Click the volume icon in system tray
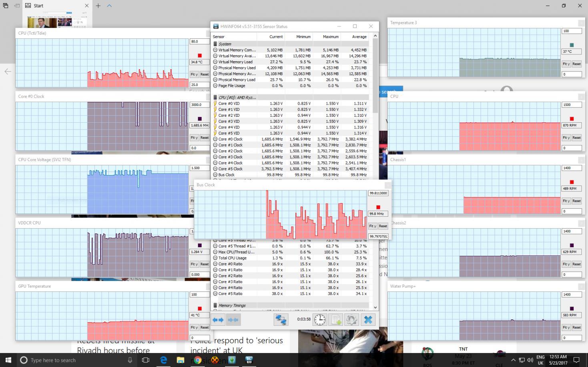 pyautogui.click(x=530, y=360)
